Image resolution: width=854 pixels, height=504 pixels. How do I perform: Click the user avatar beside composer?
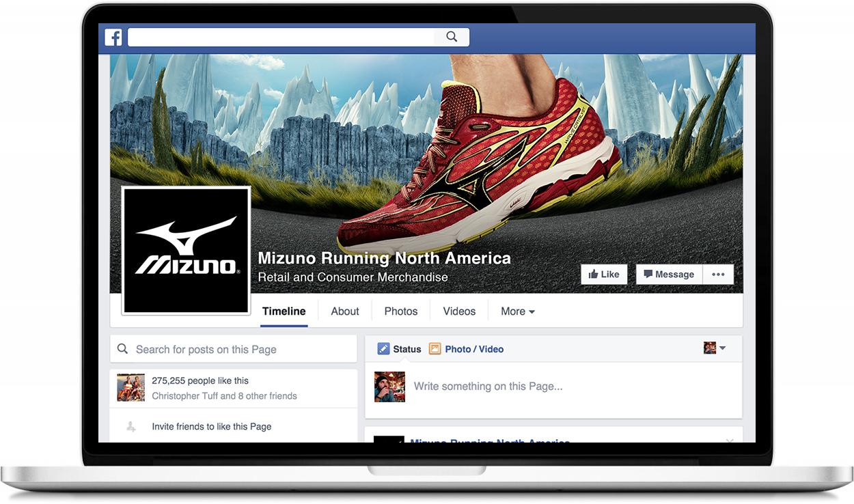389,387
